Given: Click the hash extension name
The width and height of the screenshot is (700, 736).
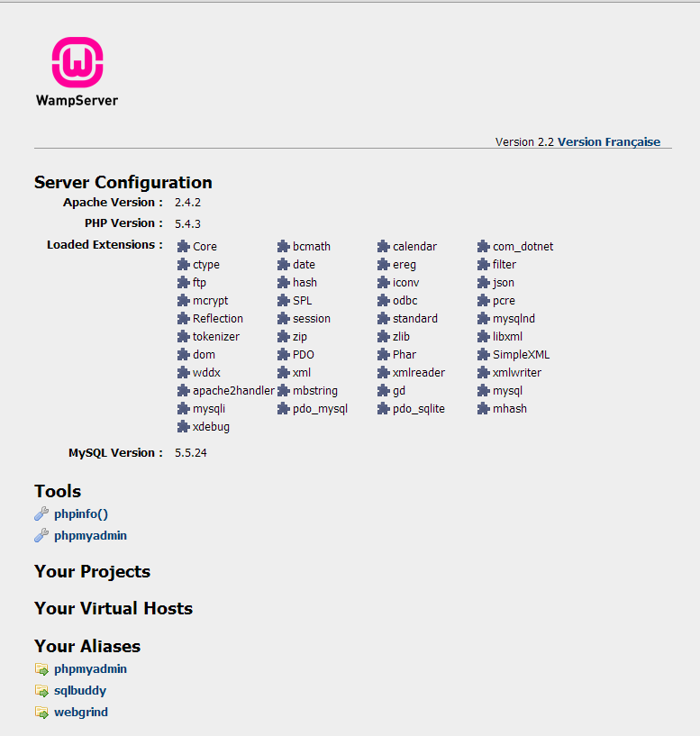Looking at the screenshot, I should coord(305,283).
